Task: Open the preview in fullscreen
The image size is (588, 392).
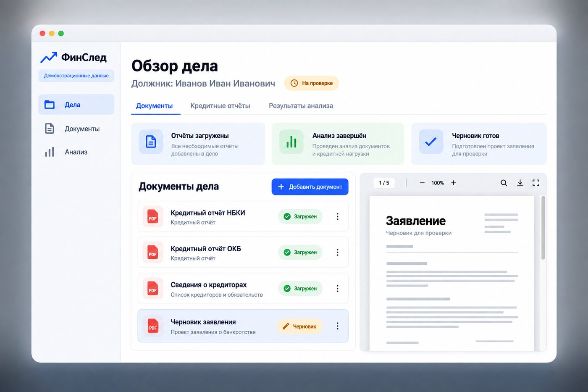Action: 536,183
